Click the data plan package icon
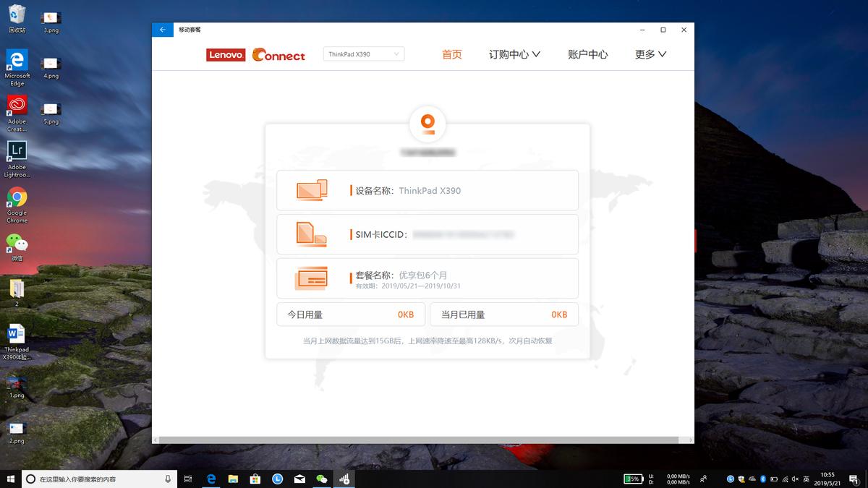The image size is (868, 488). pos(311,278)
